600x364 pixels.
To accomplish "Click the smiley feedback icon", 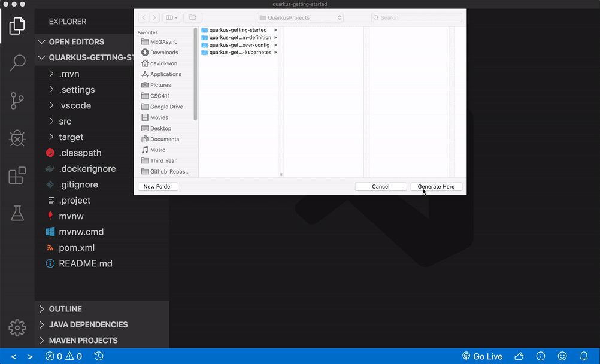I will point(562,356).
